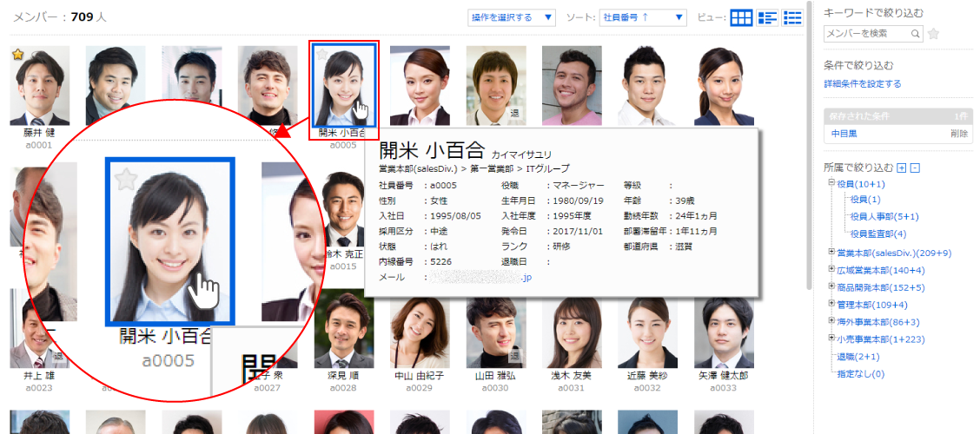Viewport: 980px width, 434px height.
Task: Open 浅木 友美 a0031 profile photo
Action: click(572, 332)
